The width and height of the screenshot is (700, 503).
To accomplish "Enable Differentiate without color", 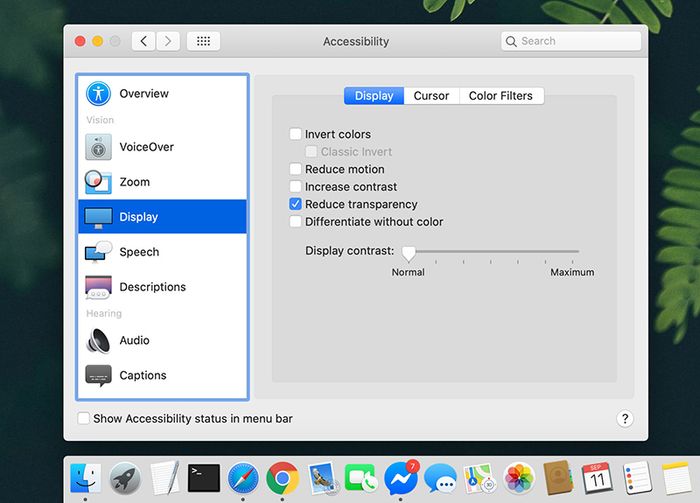I will 295,221.
